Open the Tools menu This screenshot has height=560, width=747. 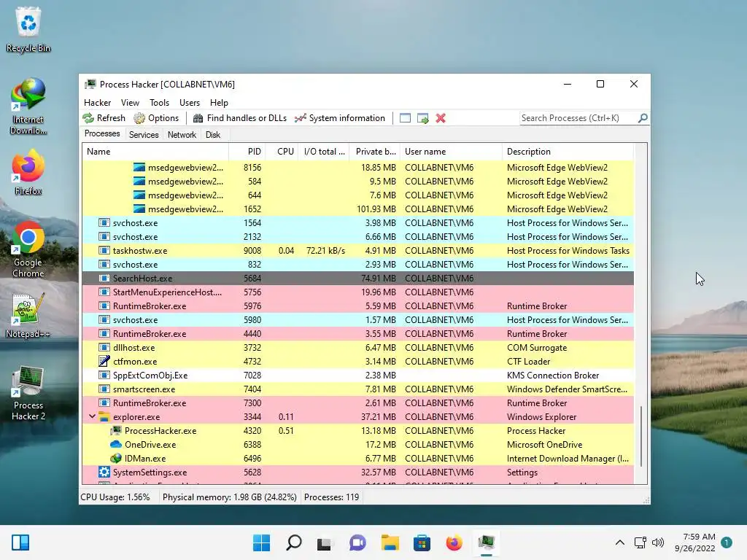159,102
